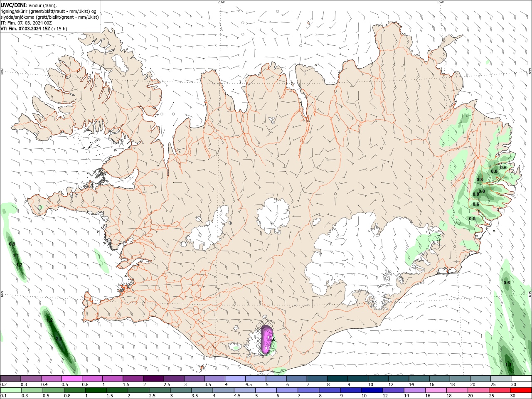Click the light pink rain swatch for 16–18
The width and height of the screenshot is (532, 399).
pyautogui.click(x=435, y=390)
